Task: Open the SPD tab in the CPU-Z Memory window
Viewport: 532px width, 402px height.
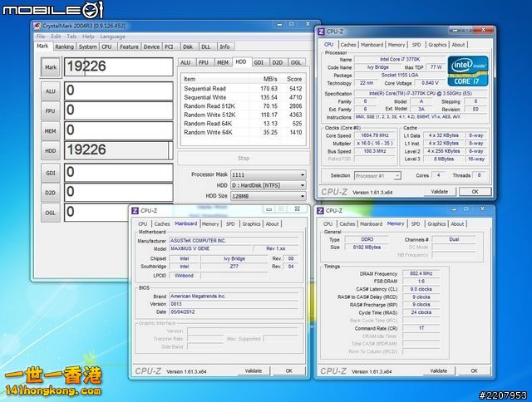Action: coord(416,223)
